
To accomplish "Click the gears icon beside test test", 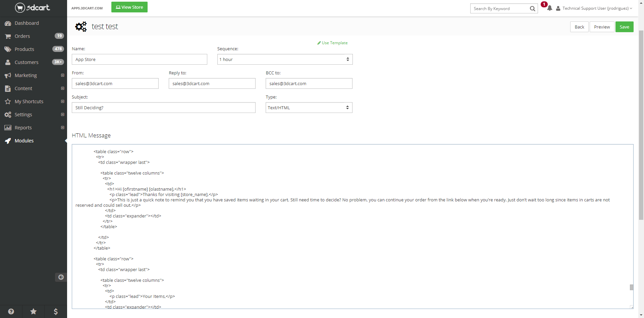I will pos(80,27).
